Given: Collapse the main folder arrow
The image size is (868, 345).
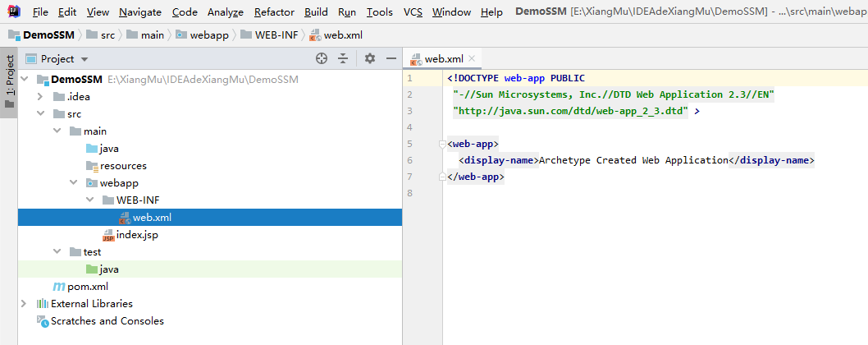Looking at the screenshot, I should (x=57, y=131).
